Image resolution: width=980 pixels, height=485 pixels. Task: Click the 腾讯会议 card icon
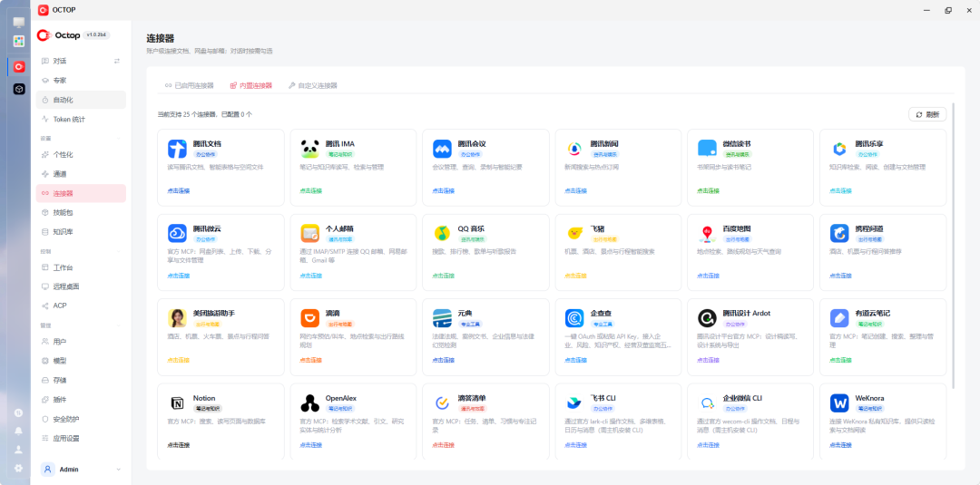443,149
